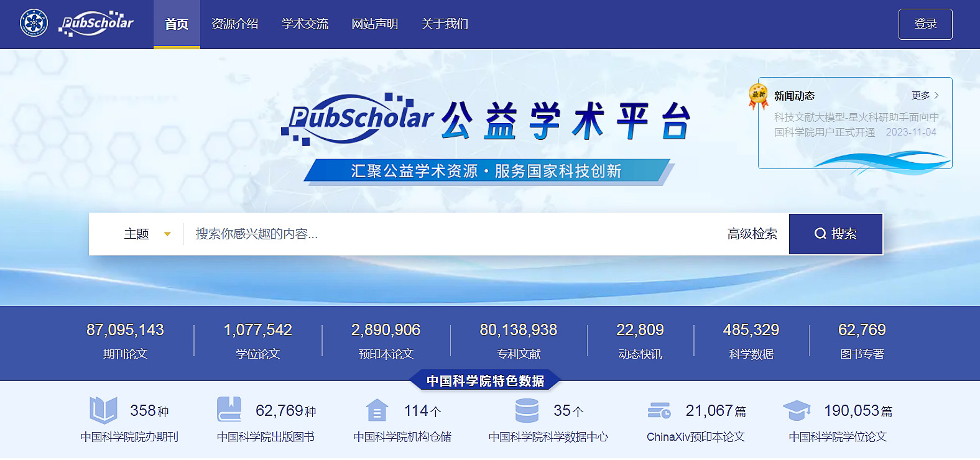Screen dimensions: 980x460
Task: Click the PubScholar logo in the header
Action: pyautogui.click(x=96, y=24)
